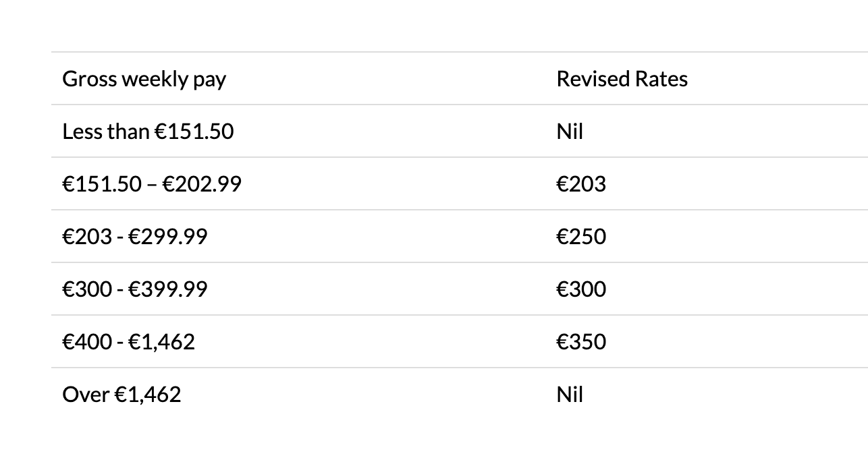The height and width of the screenshot is (460, 868).
Task: Click the Nil rate in the first row
Action: [570, 131]
